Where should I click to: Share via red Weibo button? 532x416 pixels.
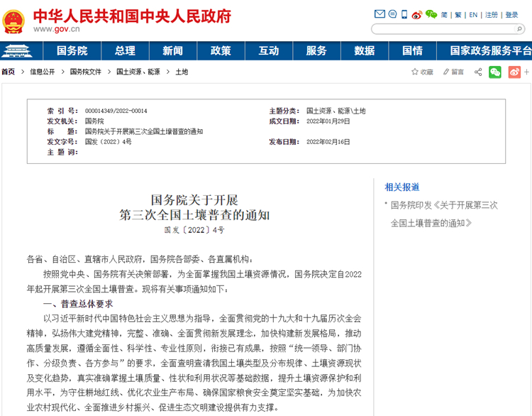(x=514, y=72)
